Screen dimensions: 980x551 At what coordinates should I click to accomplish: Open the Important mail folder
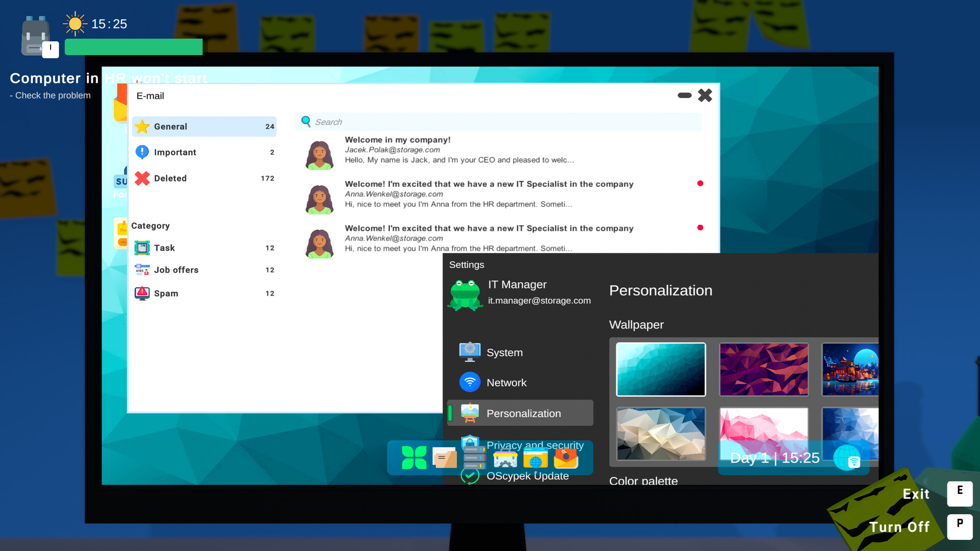click(x=204, y=152)
